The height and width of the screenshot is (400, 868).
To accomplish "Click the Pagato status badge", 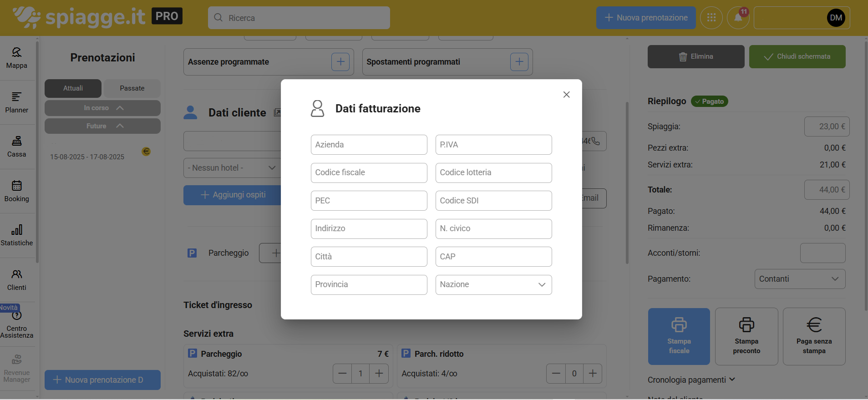I will pyautogui.click(x=709, y=101).
